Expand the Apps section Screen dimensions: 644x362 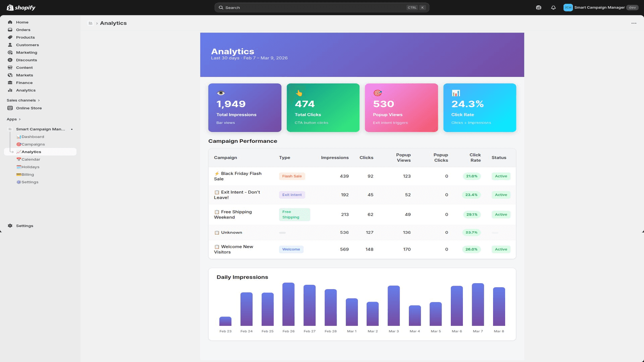click(x=13, y=119)
